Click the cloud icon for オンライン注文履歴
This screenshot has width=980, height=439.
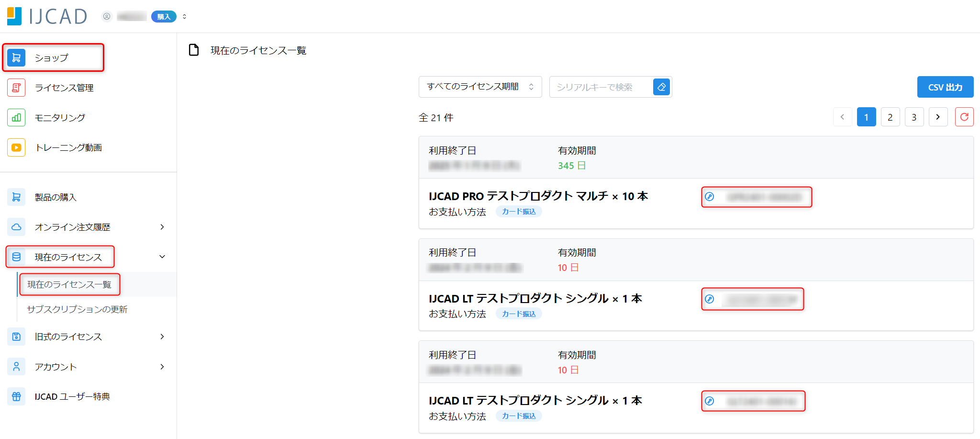tap(16, 227)
